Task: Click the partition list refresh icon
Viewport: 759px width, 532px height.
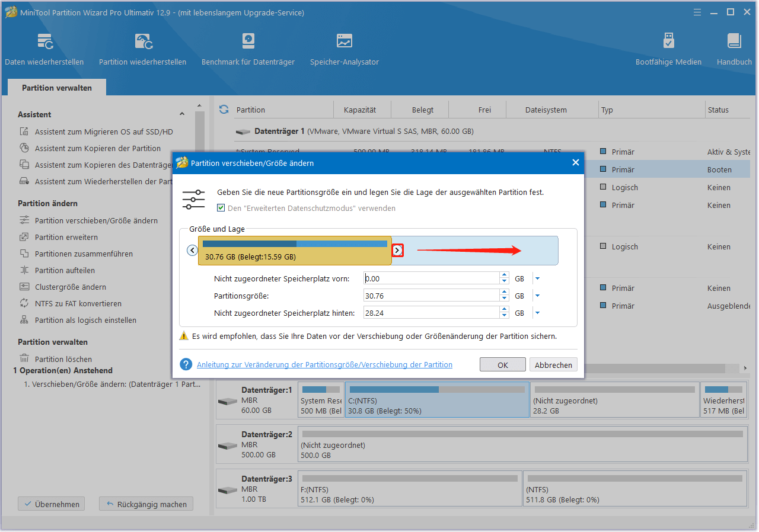Action: [224, 110]
